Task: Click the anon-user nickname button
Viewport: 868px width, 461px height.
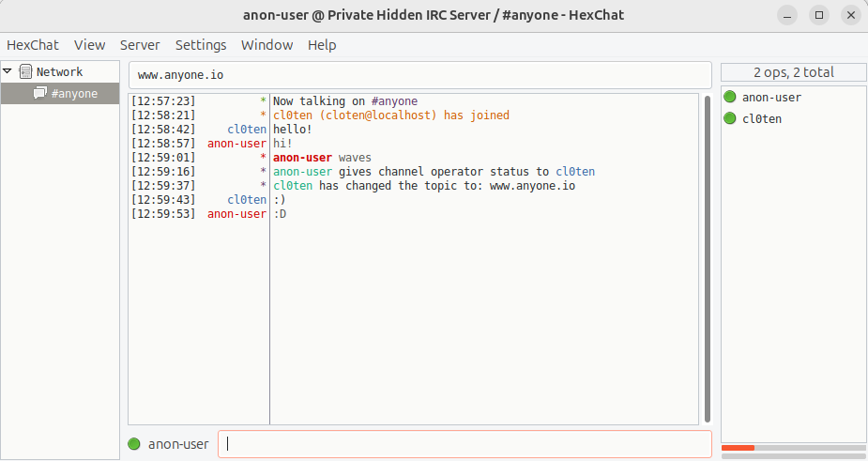Action: pyautogui.click(x=178, y=444)
